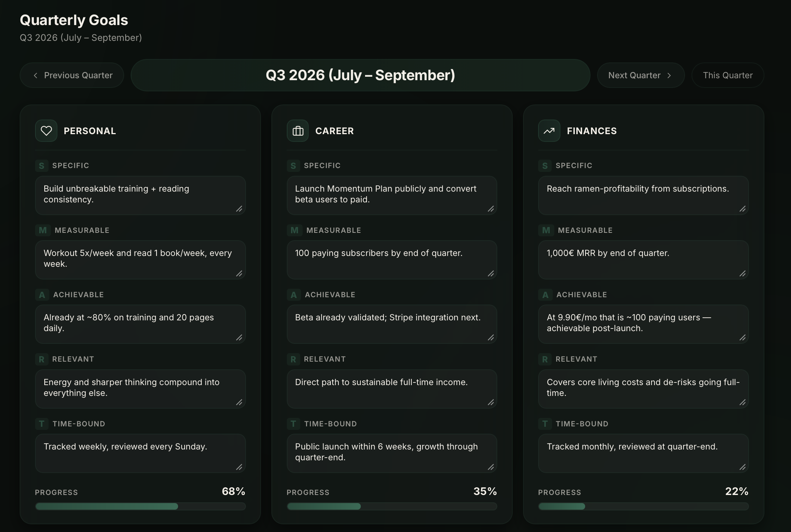Click the Finances progress bar
The height and width of the screenshot is (532, 791).
pos(643,506)
